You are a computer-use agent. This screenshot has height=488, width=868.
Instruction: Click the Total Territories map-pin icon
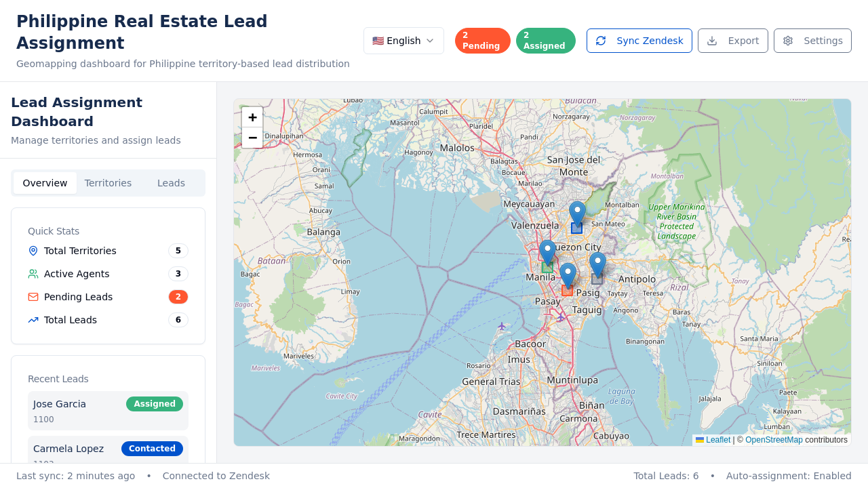(x=32, y=251)
